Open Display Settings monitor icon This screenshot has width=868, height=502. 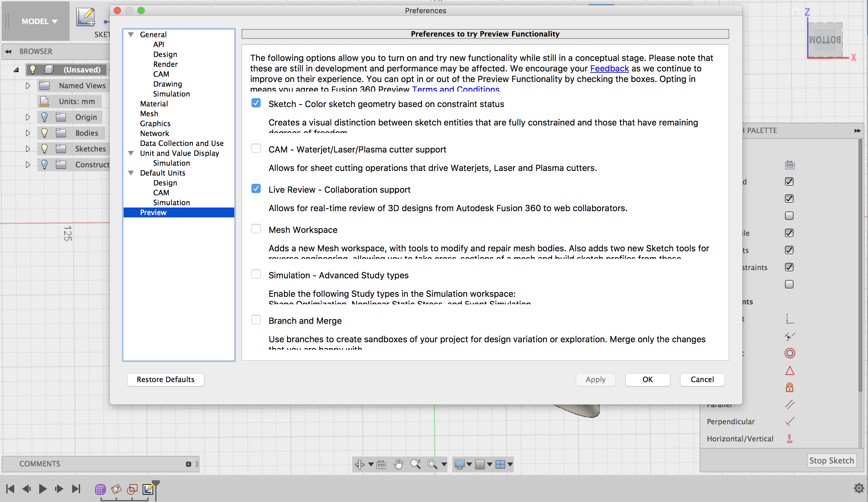[x=459, y=464]
